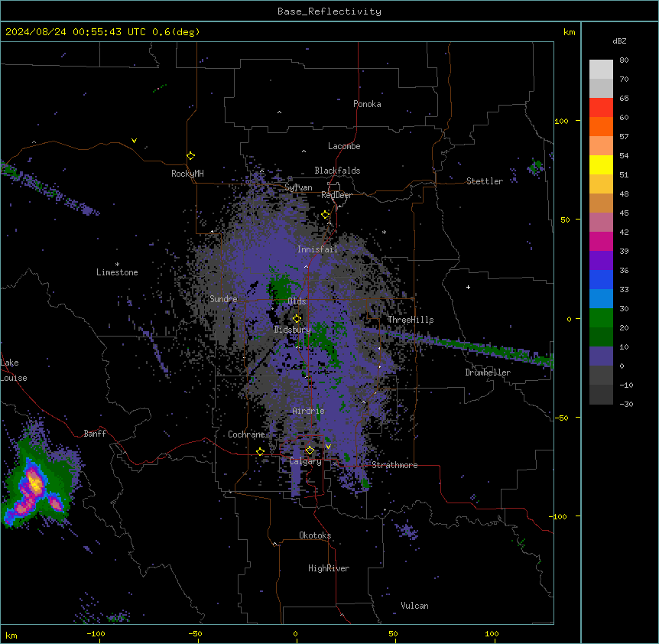This screenshot has height=644, width=659.
Task: Click the 0 tick on bottom km axis
Action: point(295,633)
